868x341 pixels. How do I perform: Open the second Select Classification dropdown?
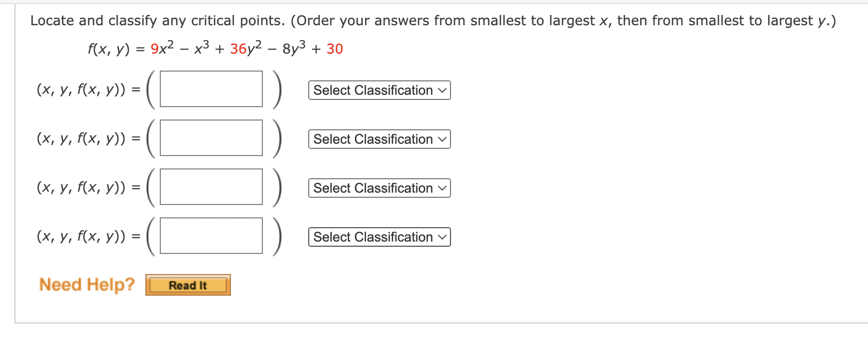tap(379, 139)
